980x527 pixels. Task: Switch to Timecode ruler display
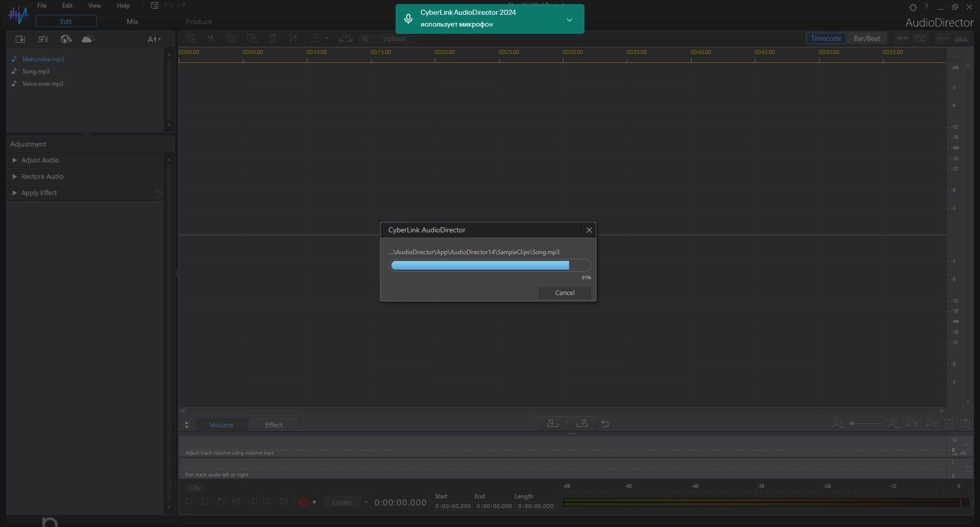click(826, 38)
